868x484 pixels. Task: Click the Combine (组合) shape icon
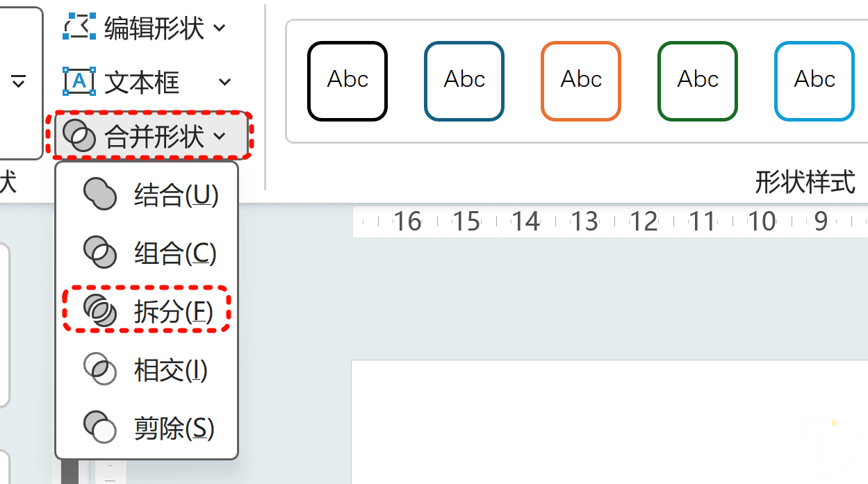99,253
